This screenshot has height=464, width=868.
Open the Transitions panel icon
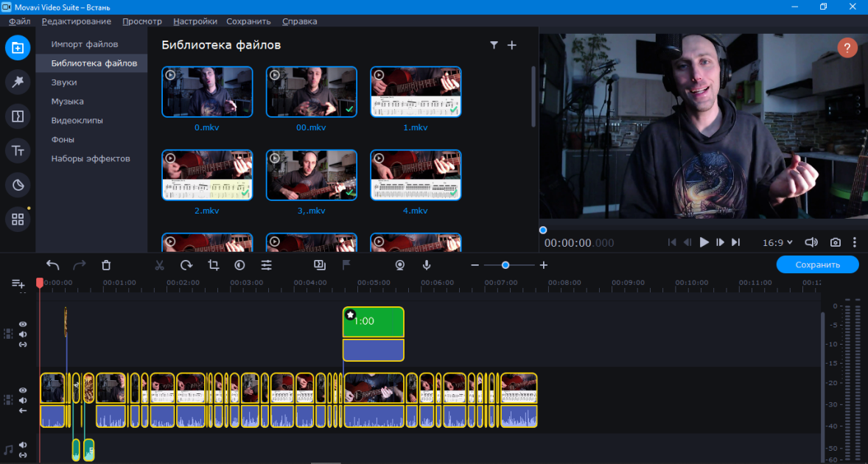point(18,116)
